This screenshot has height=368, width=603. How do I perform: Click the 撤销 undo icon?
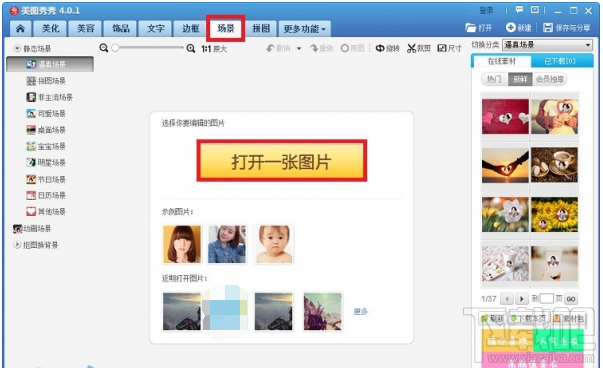[x=278, y=48]
